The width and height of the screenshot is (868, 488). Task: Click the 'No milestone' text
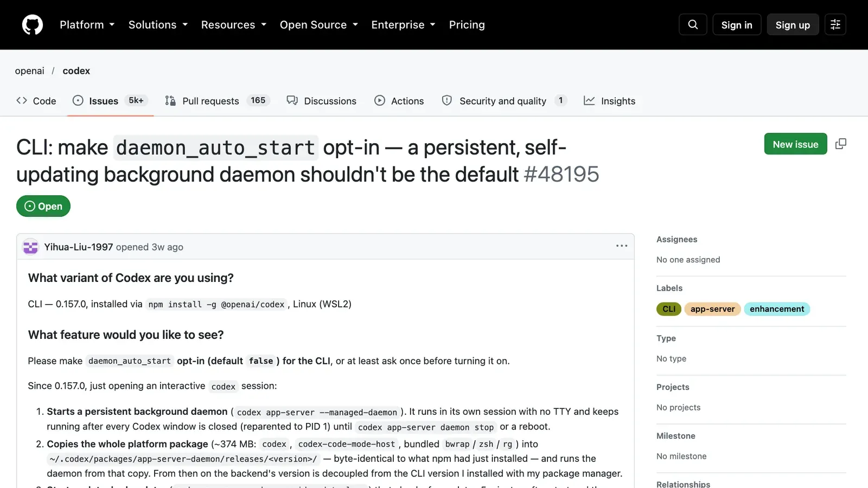coord(681,457)
